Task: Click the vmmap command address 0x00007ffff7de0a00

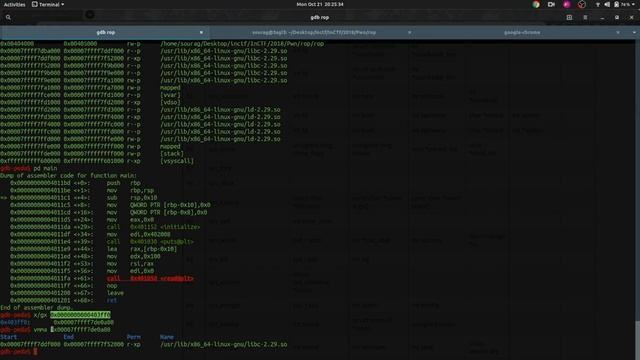Action: 80,330
